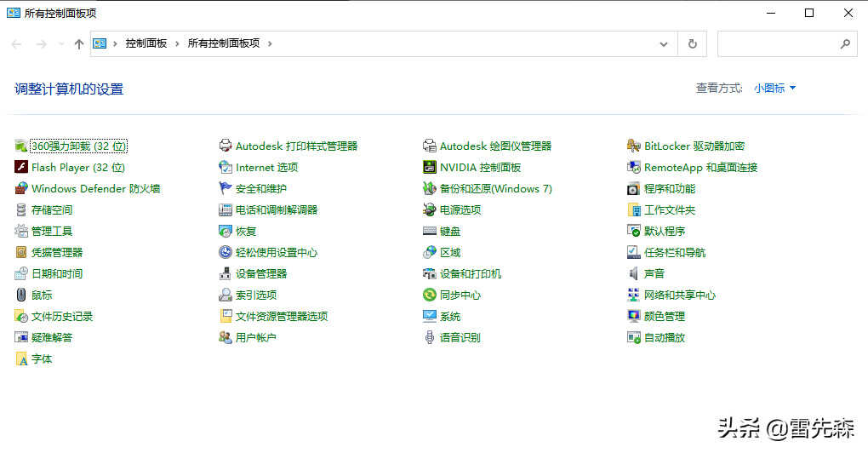868x453 pixels.
Task: Refresh the control panel view
Action: (x=693, y=43)
